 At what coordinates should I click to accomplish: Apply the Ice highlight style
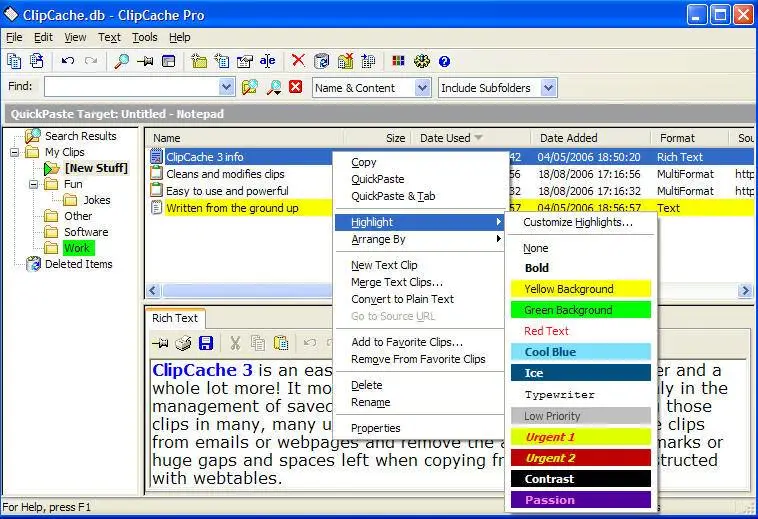[x=581, y=373]
